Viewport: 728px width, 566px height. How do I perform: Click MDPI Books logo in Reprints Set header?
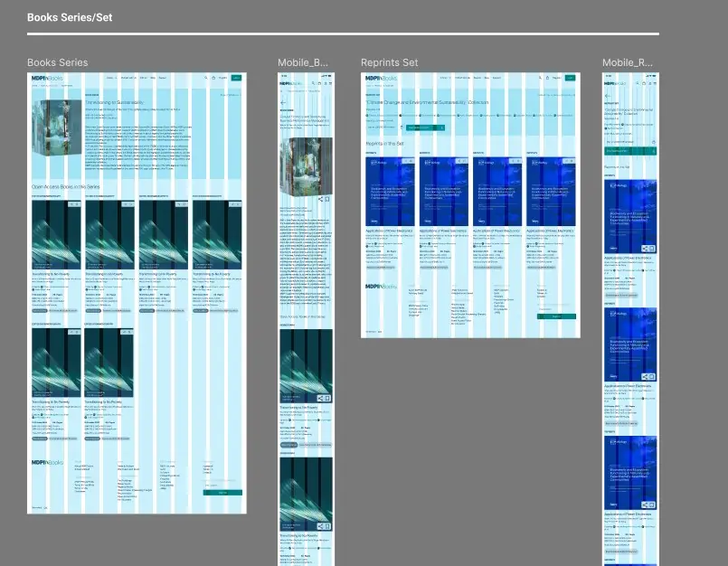(381, 78)
